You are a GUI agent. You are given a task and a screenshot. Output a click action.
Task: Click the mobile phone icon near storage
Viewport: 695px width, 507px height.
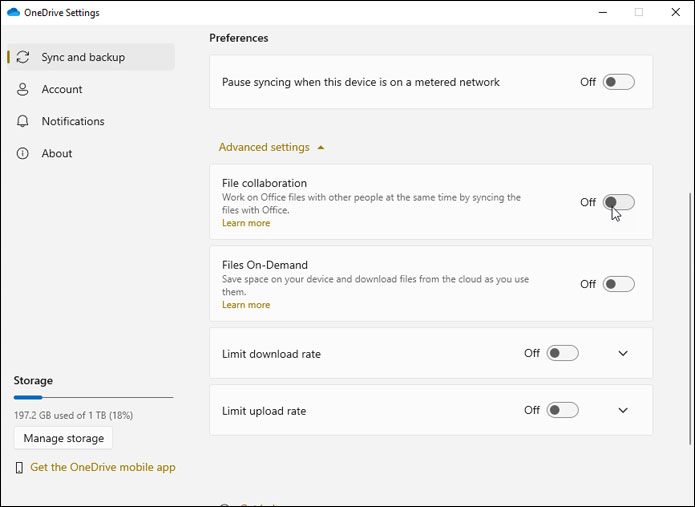coord(19,468)
